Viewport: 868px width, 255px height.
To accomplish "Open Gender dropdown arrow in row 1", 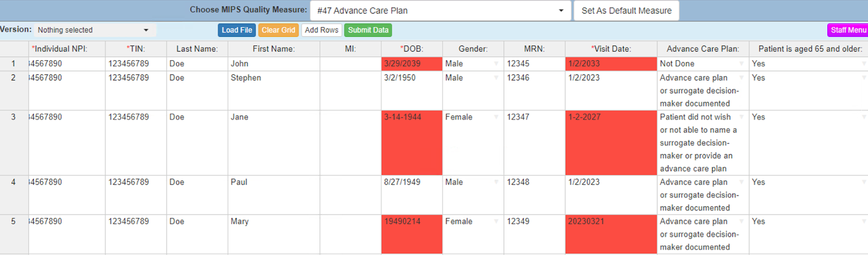I will click(496, 64).
